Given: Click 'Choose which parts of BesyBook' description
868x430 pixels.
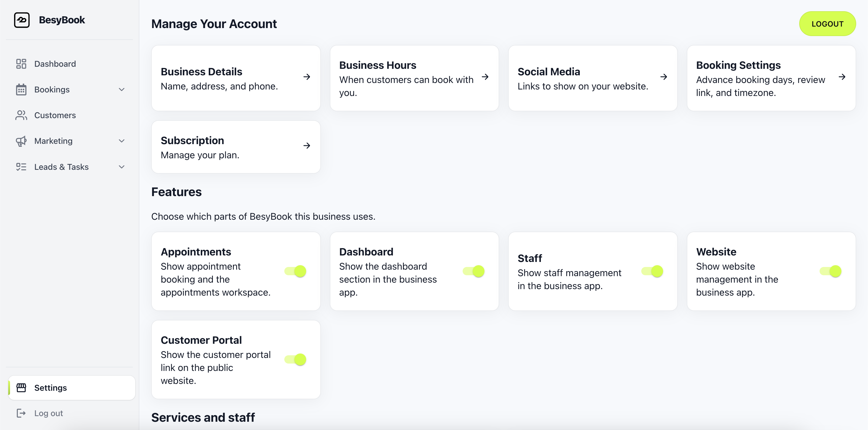Looking at the screenshot, I should click(x=263, y=216).
